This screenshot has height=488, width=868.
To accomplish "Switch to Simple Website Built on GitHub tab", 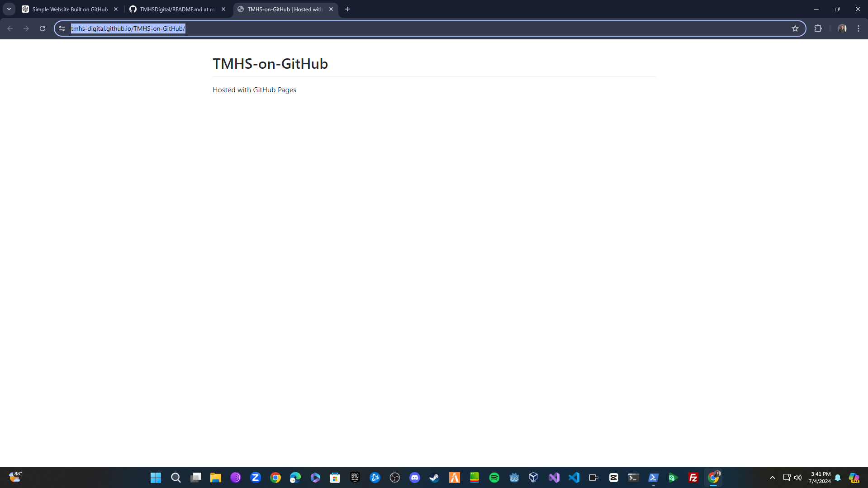I will click(x=70, y=9).
